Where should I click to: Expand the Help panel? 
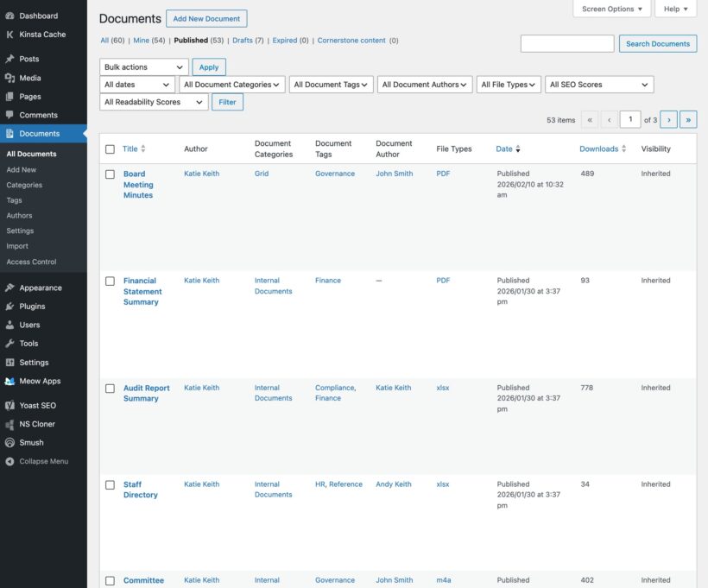click(x=675, y=9)
